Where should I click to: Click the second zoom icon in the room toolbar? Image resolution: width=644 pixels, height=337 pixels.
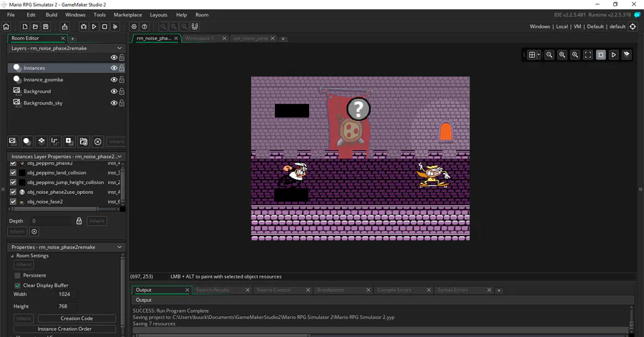click(562, 54)
